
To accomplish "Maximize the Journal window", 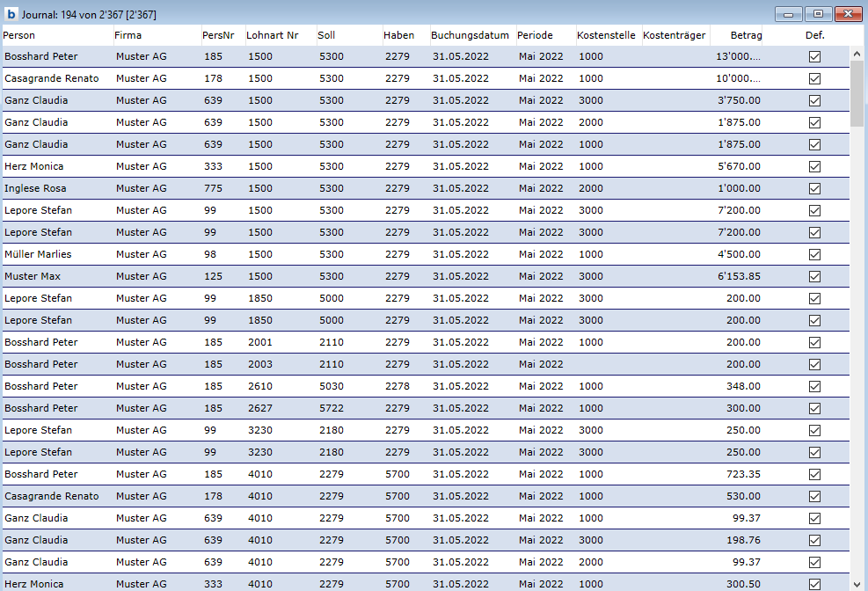I will click(818, 14).
